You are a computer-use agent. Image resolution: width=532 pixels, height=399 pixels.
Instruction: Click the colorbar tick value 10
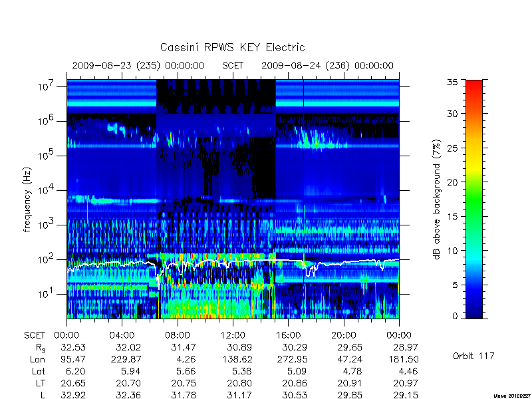(452, 251)
